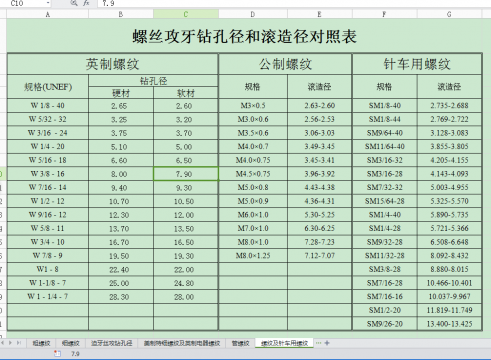Select cell M8.0×1.25
This screenshot has width=491, height=360.
253,256
